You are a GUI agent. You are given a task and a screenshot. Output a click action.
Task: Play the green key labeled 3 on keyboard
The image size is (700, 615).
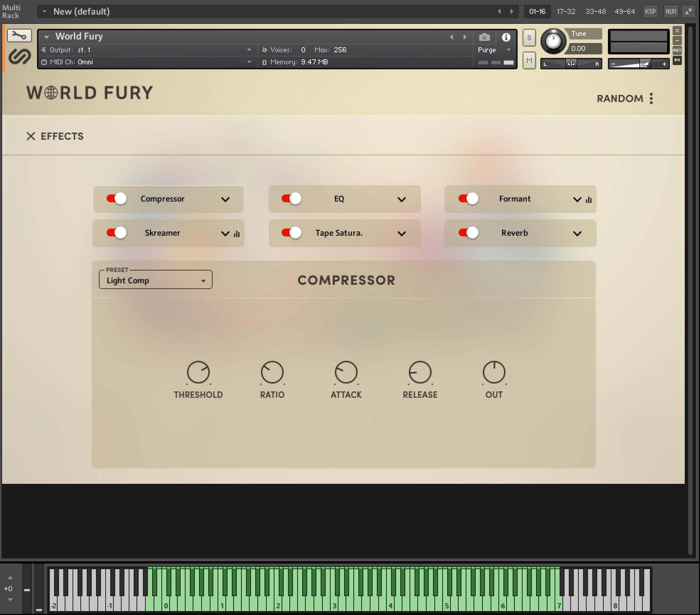[334, 605]
